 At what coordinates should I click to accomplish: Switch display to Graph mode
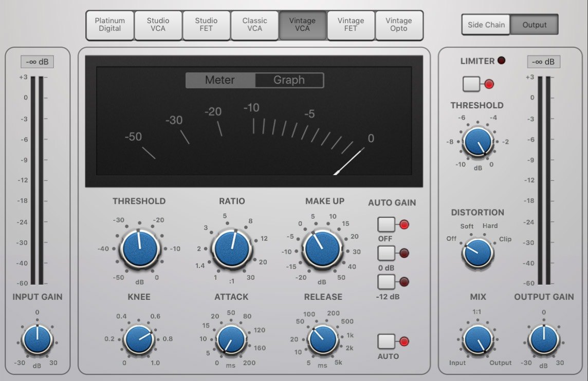289,80
